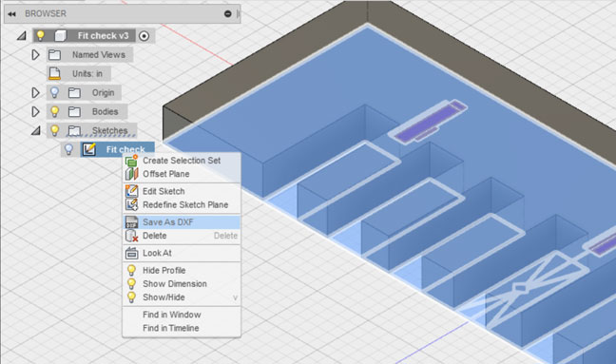Choose Find in Timeline
The image size is (616, 364).
click(x=182, y=328)
